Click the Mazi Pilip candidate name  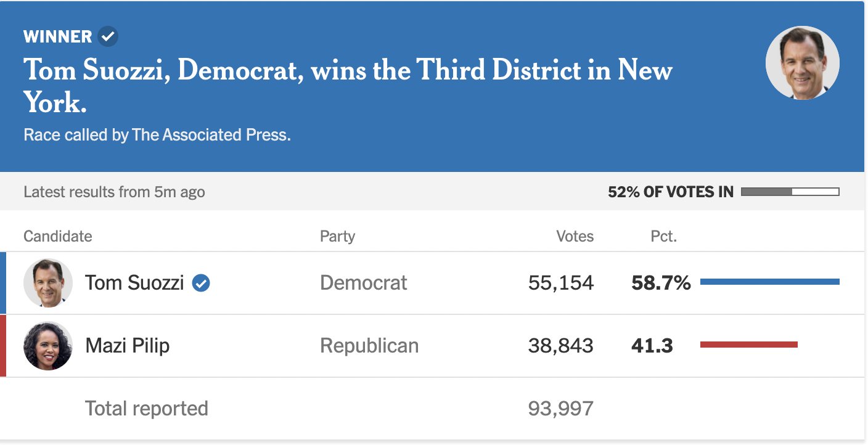tap(127, 346)
